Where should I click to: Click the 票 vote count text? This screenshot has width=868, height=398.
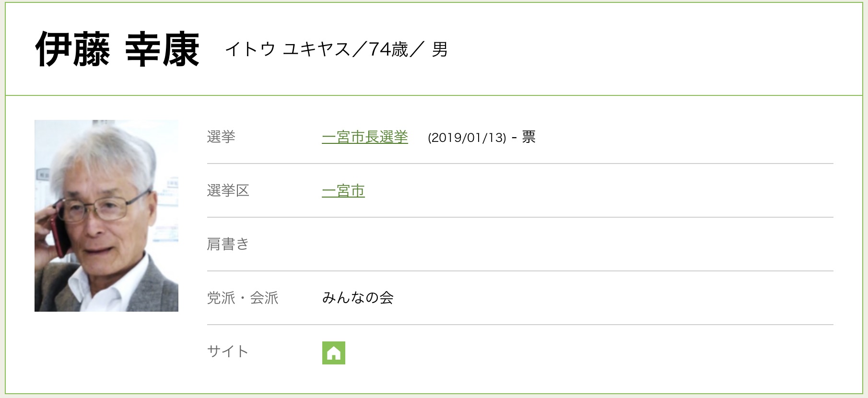click(528, 138)
